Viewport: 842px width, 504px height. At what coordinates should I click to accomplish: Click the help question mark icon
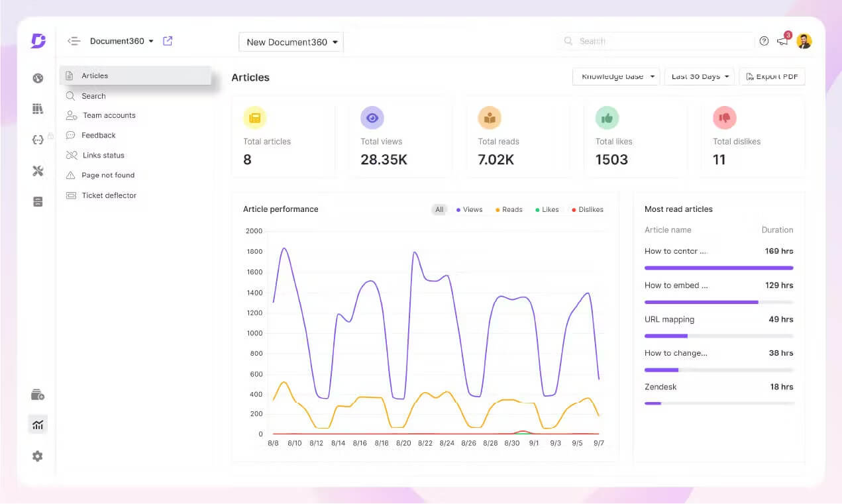pos(764,41)
